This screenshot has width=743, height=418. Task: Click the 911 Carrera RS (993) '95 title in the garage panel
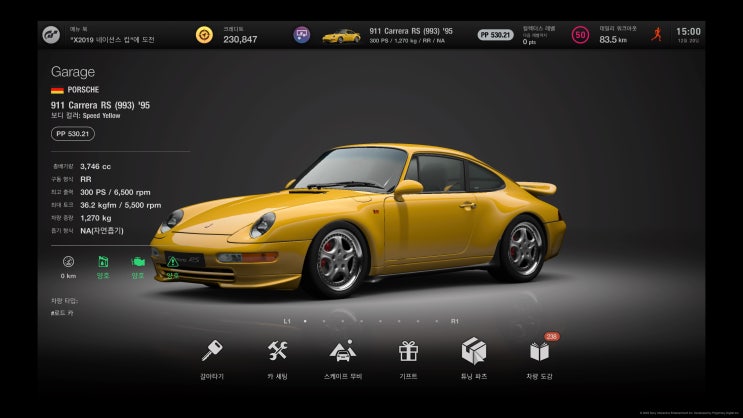pyautogui.click(x=100, y=105)
